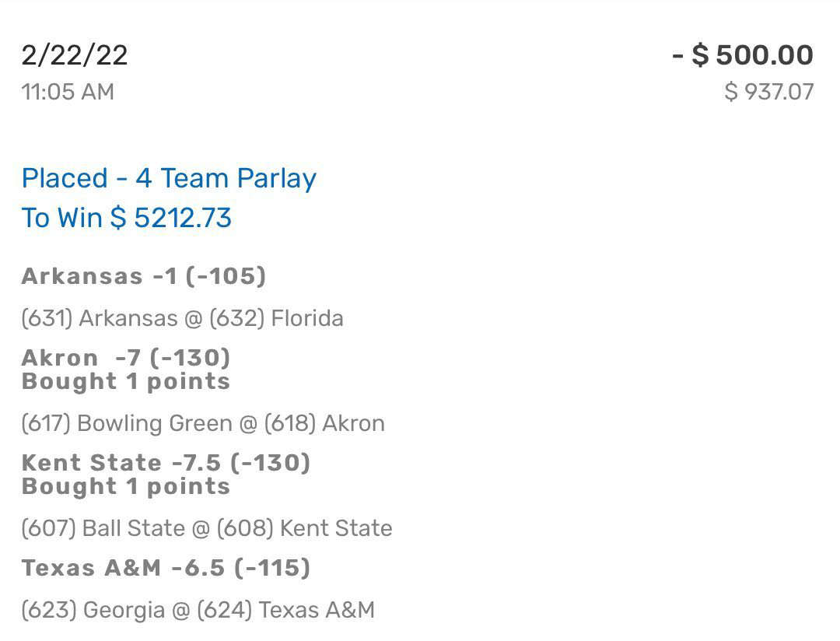840x641 pixels.
Task: Click the 2/22/22 date text
Action: 75,54
